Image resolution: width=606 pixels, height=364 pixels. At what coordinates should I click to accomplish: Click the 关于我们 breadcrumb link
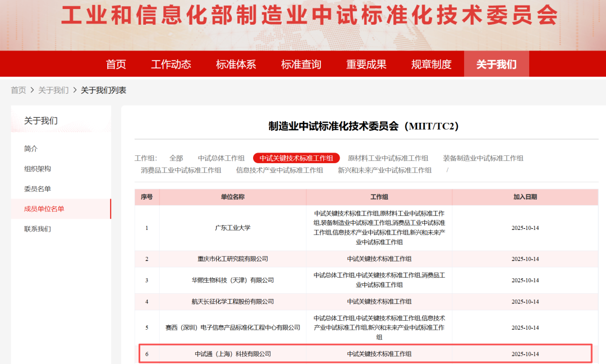[x=53, y=90]
